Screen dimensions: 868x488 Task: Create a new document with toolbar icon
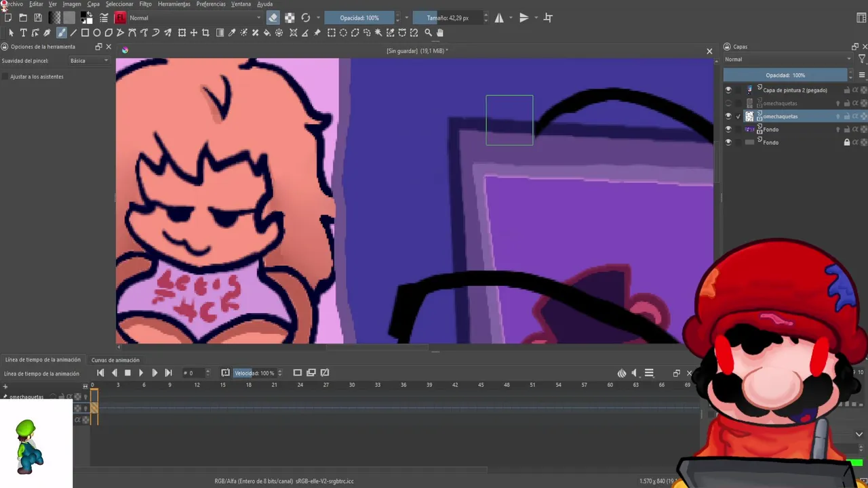click(x=8, y=18)
